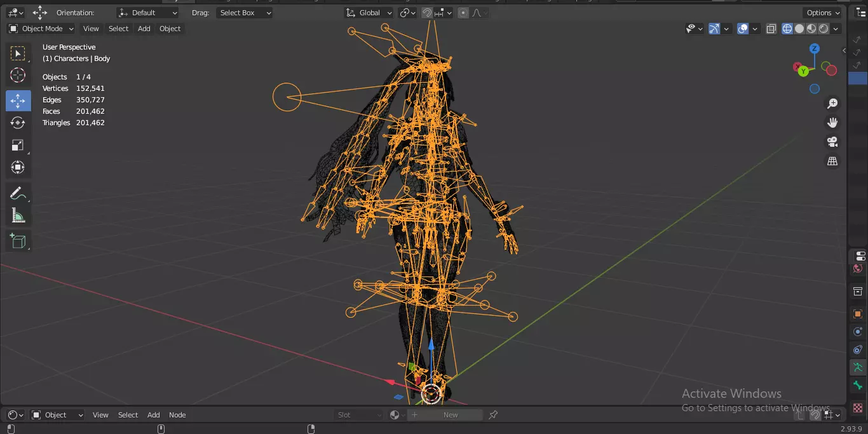Open the node editor Object type dropdown
Image resolution: width=868 pixels, height=434 pixels.
click(x=57, y=415)
